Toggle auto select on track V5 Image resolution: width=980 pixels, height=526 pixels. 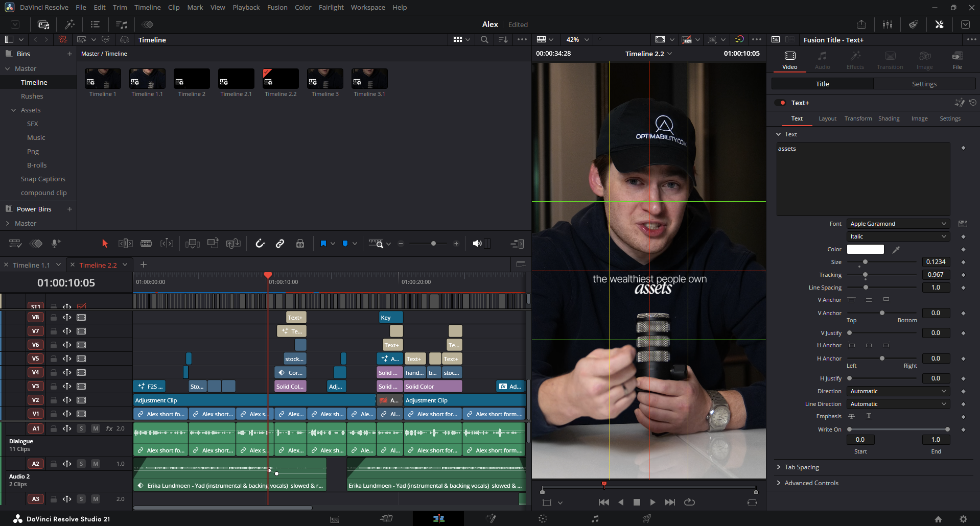[67, 358]
